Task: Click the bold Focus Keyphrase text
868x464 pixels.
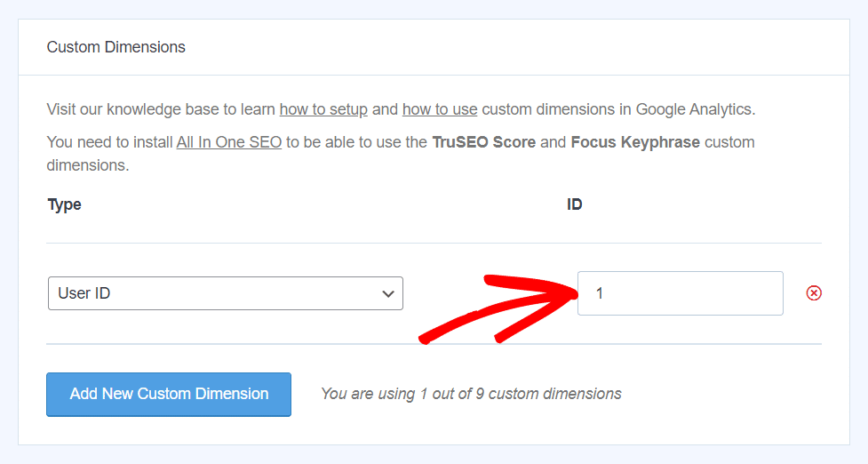Action: click(635, 142)
